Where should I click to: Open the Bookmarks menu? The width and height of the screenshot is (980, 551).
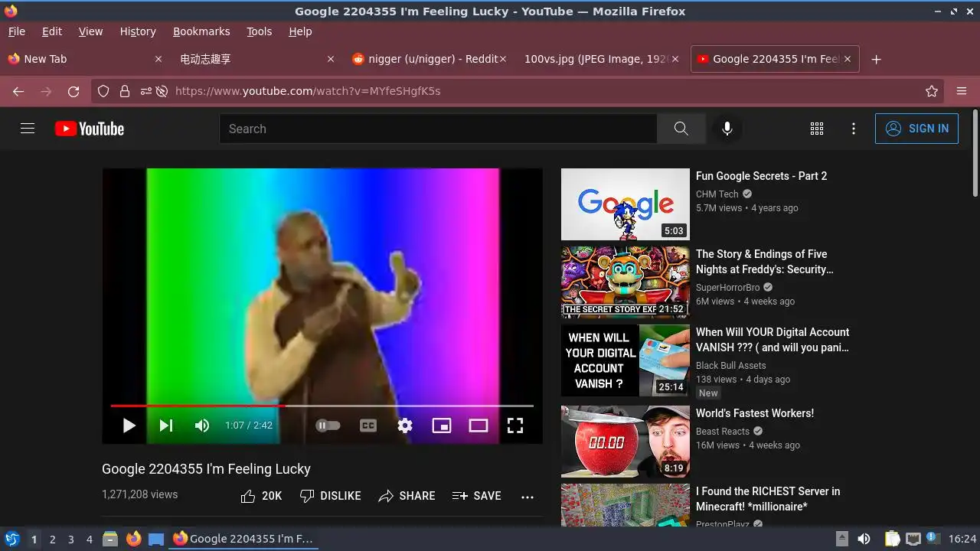tap(201, 31)
